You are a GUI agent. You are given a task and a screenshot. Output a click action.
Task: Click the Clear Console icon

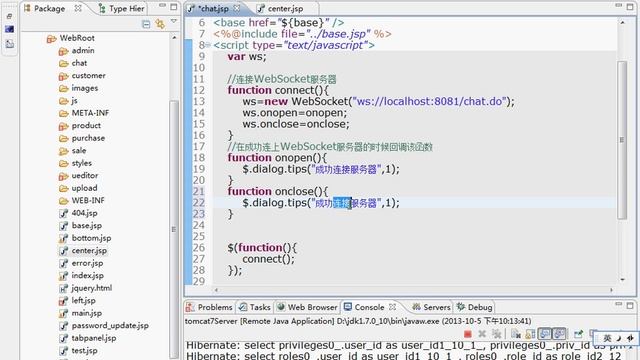[516, 334]
